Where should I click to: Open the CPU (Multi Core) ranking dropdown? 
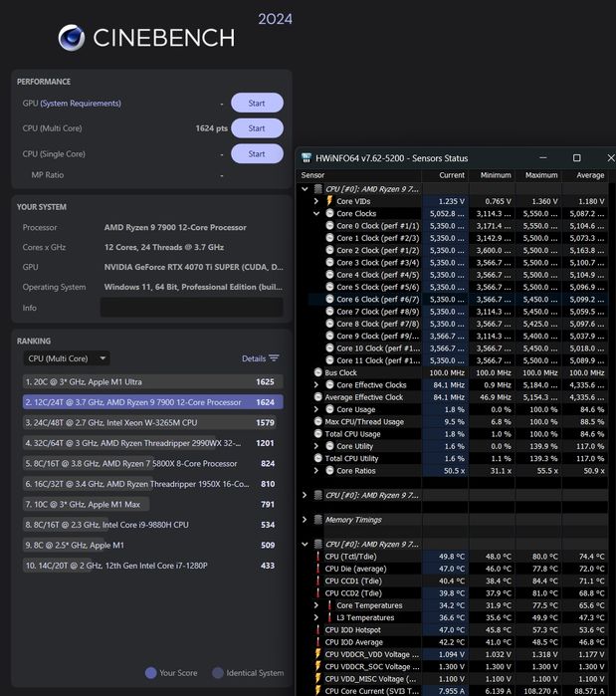pos(67,358)
